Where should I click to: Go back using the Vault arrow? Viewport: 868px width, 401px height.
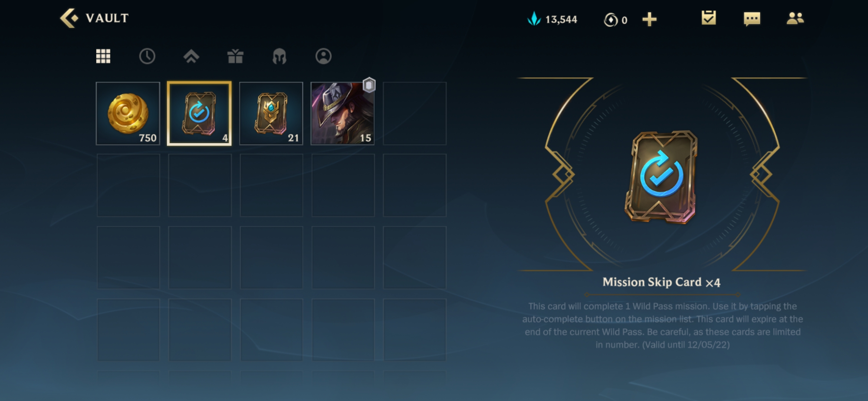69,18
